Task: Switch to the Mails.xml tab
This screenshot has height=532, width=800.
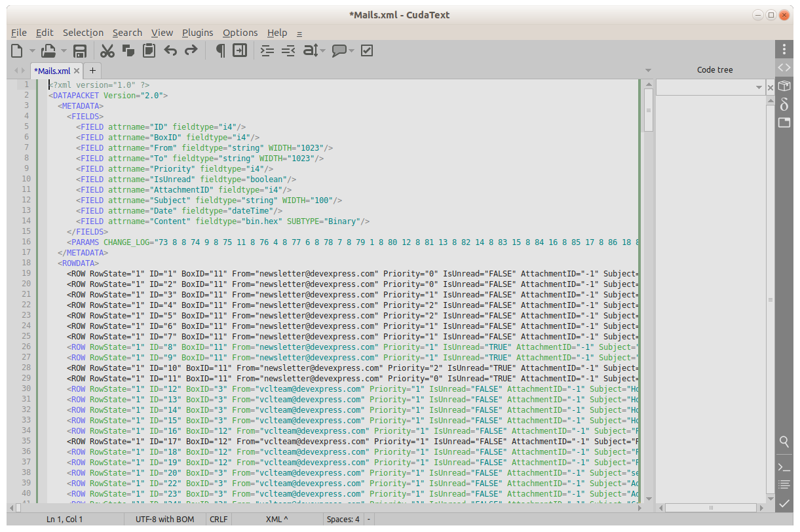Action: (x=52, y=71)
